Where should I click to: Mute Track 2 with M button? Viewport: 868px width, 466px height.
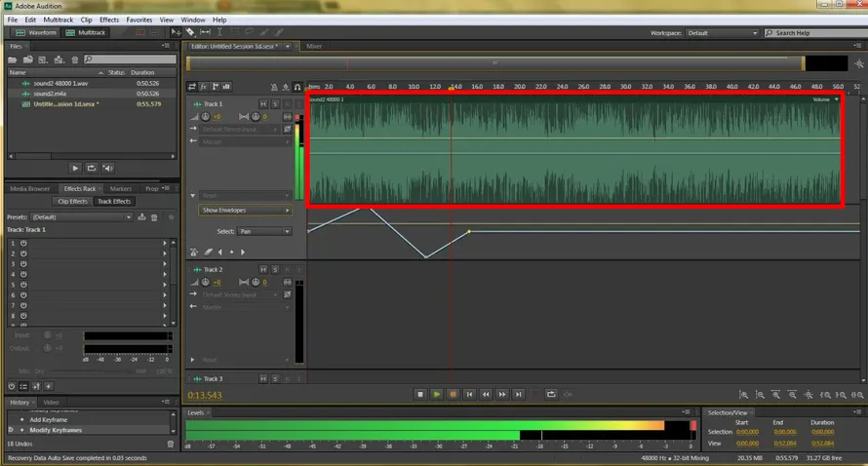263,269
